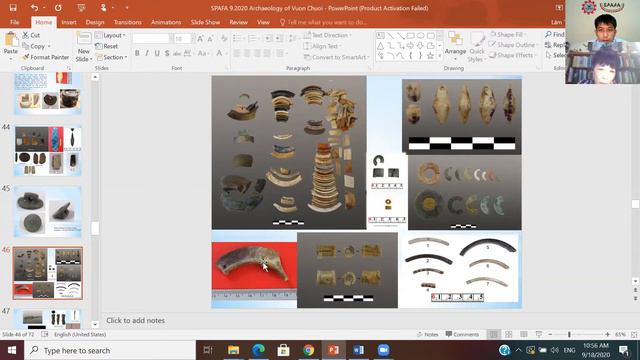Click the Tell me what you want search box
This screenshot has width=640, height=360.
323,22
